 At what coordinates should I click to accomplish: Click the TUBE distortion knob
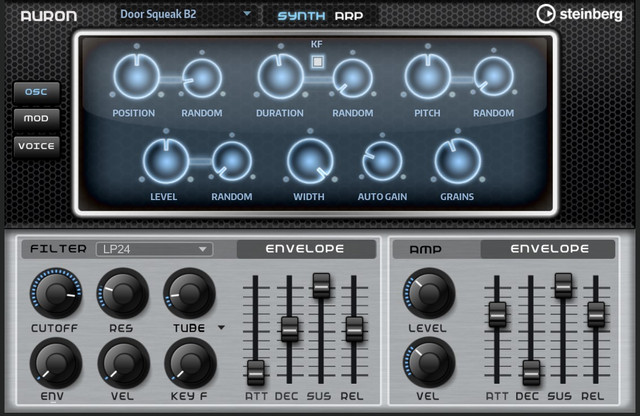(x=189, y=293)
